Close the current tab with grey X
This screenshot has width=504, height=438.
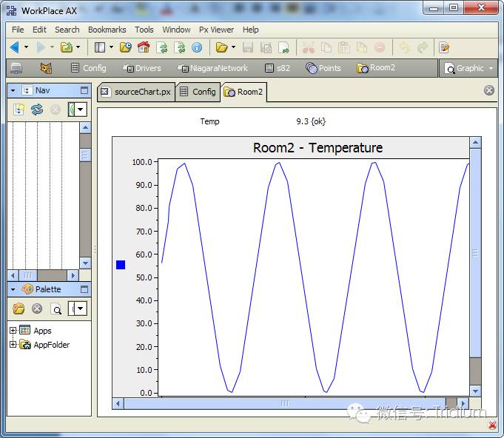489,90
